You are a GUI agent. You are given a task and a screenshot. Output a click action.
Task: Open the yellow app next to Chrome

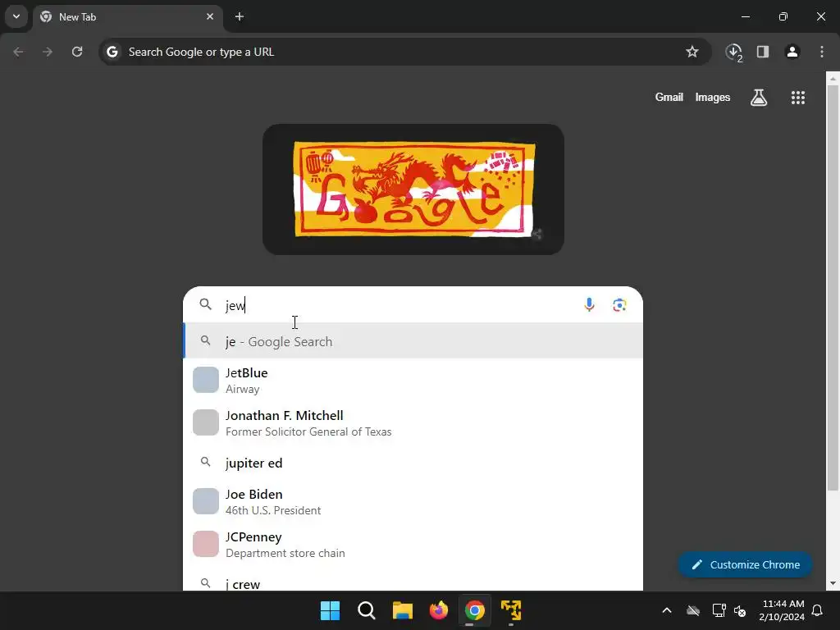point(511,610)
